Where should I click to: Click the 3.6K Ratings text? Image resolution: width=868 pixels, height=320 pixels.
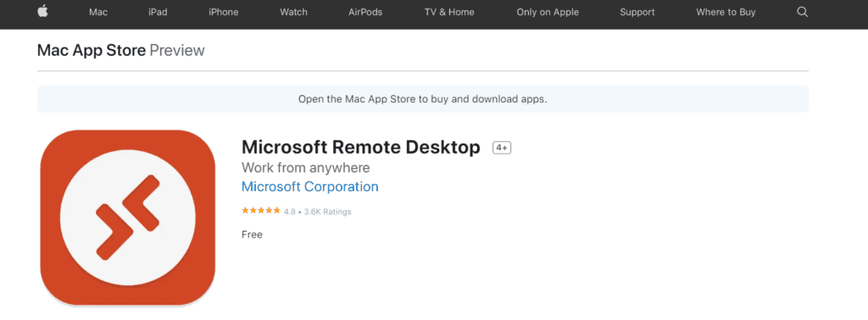(328, 212)
